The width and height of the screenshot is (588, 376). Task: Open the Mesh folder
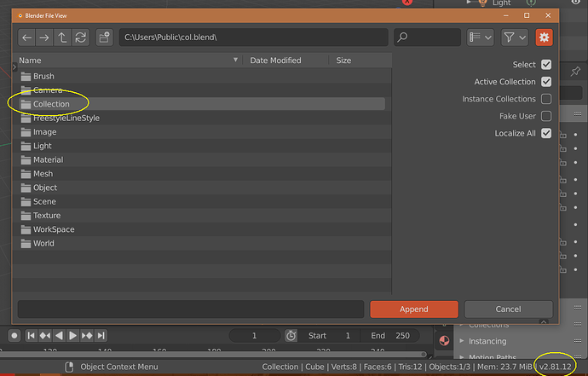(x=202, y=174)
